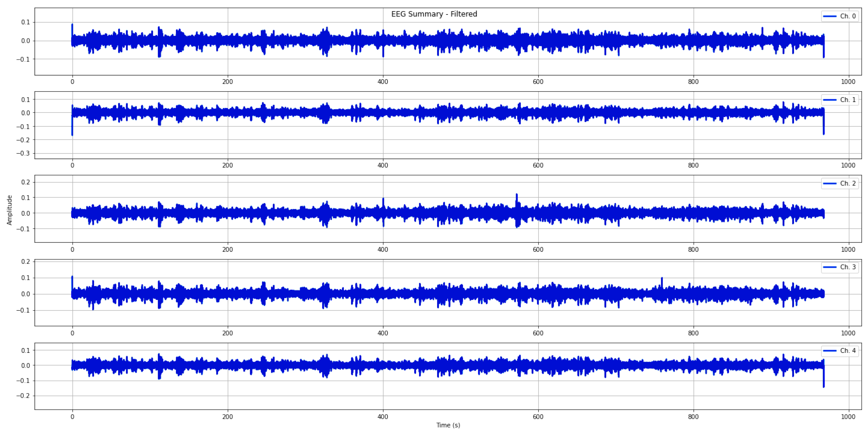Click the 'Amplitude' y-axis label

(9, 210)
